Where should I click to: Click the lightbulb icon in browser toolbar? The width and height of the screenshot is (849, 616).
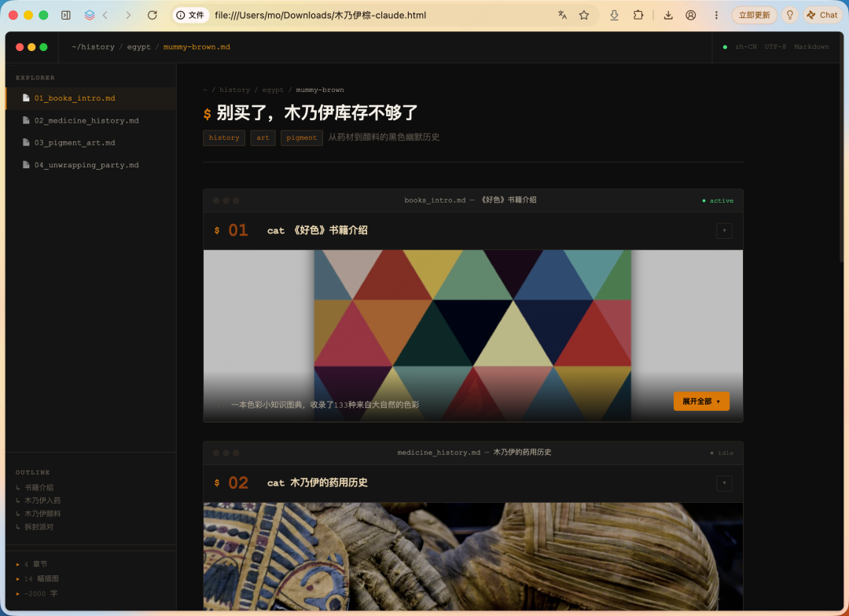[x=790, y=15]
